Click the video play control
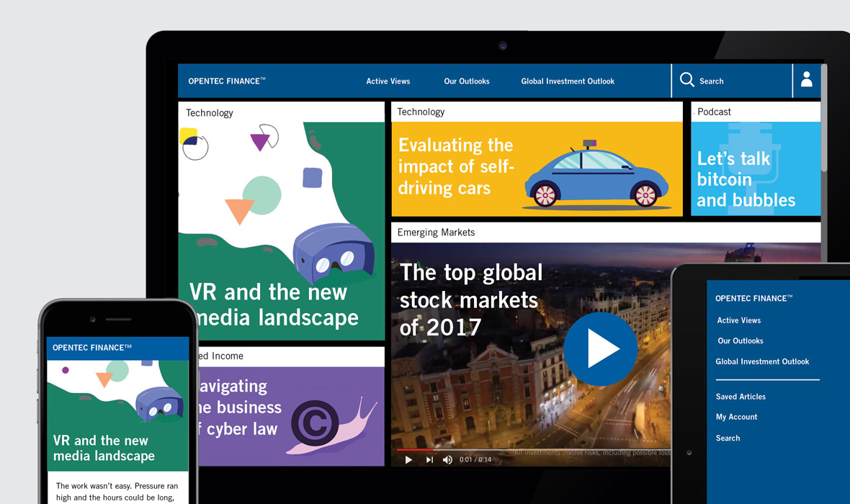Screen dimensions: 850x504 408,459
